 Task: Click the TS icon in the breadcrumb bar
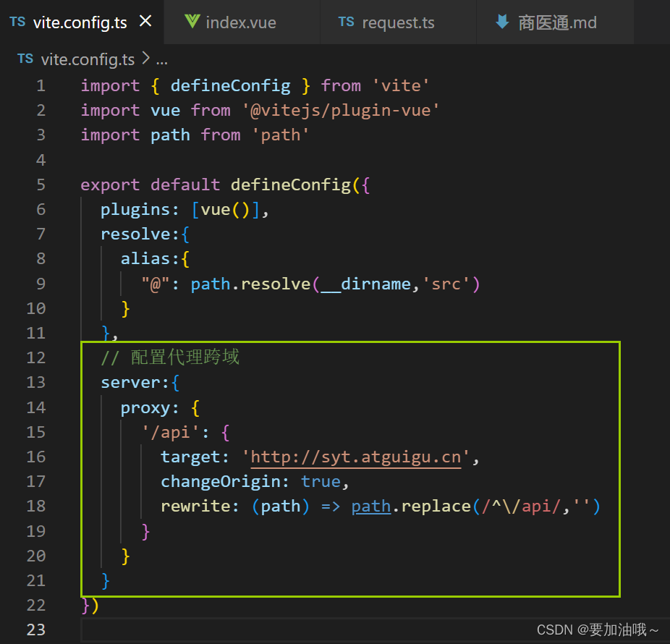[x=25, y=59]
